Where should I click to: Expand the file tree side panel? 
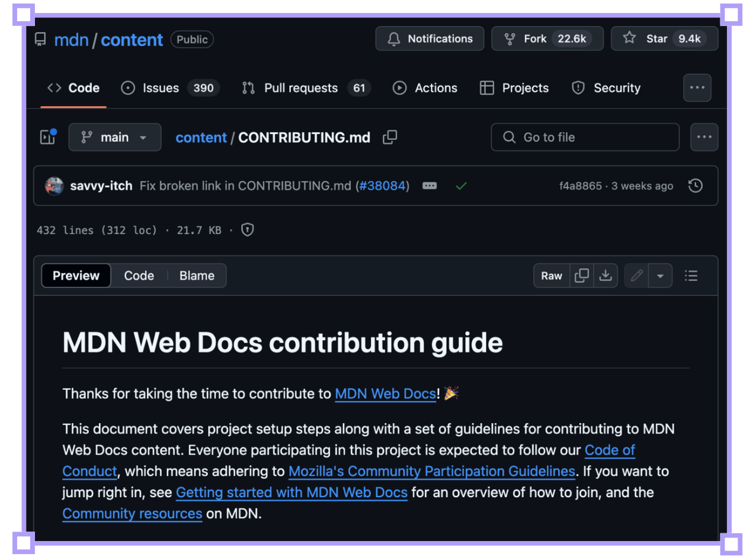(x=47, y=137)
